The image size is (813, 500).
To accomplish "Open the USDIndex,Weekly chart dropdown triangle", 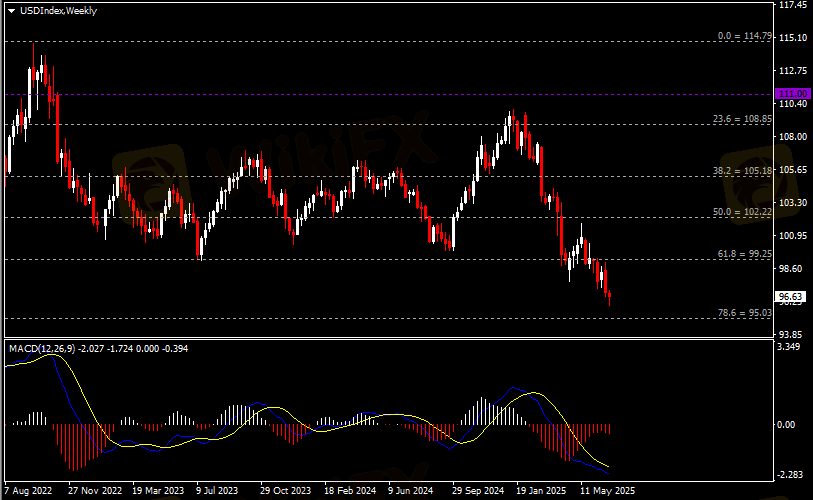I will click(11, 11).
